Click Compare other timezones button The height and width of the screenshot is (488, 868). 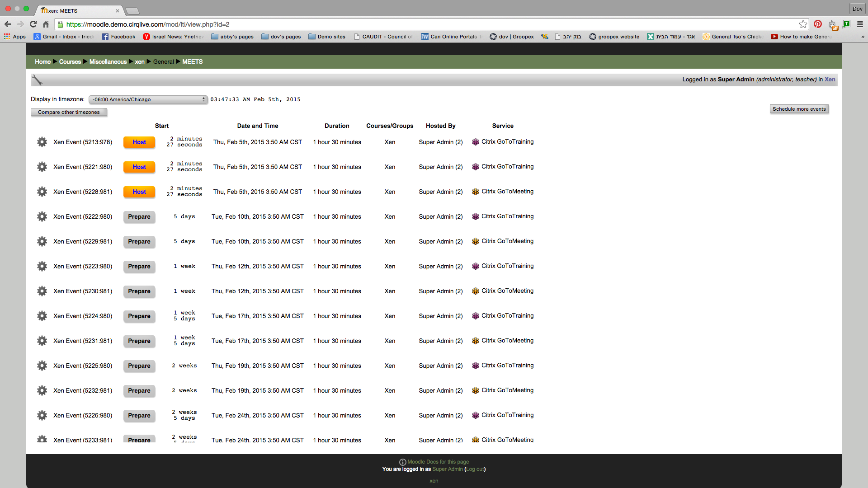click(x=69, y=112)
